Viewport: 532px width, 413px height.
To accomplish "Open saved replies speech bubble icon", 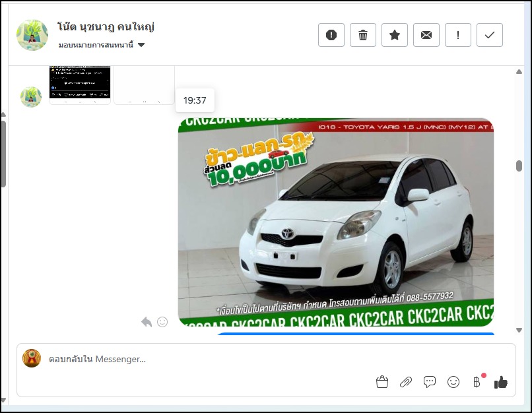I will [x=430, y=381].
